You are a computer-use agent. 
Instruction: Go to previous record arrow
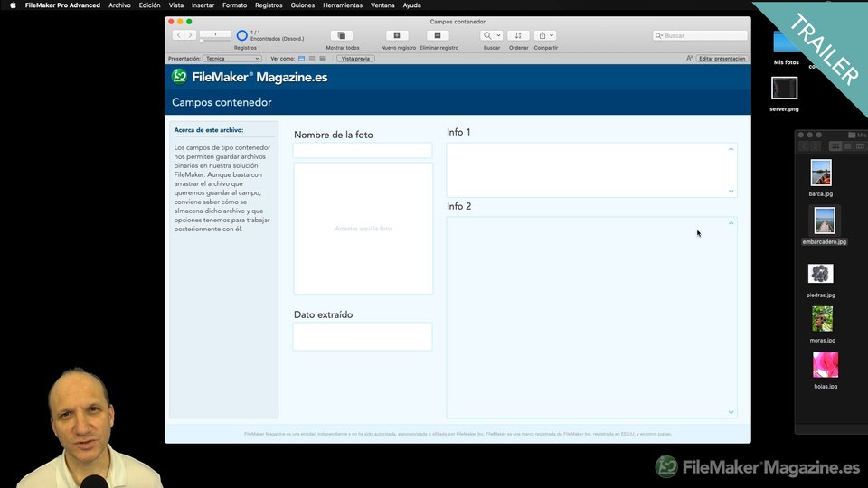point(179,35)
